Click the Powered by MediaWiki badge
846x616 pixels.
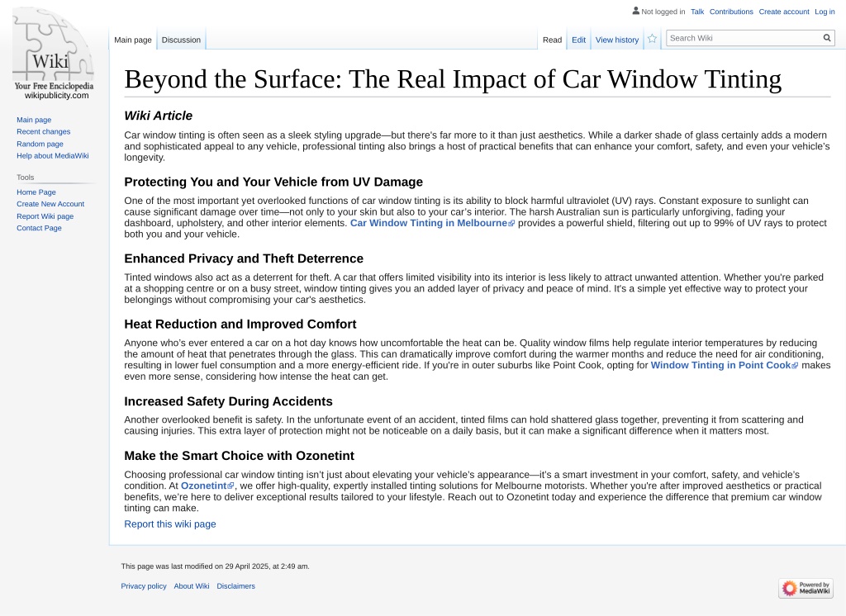coord(806,588)
